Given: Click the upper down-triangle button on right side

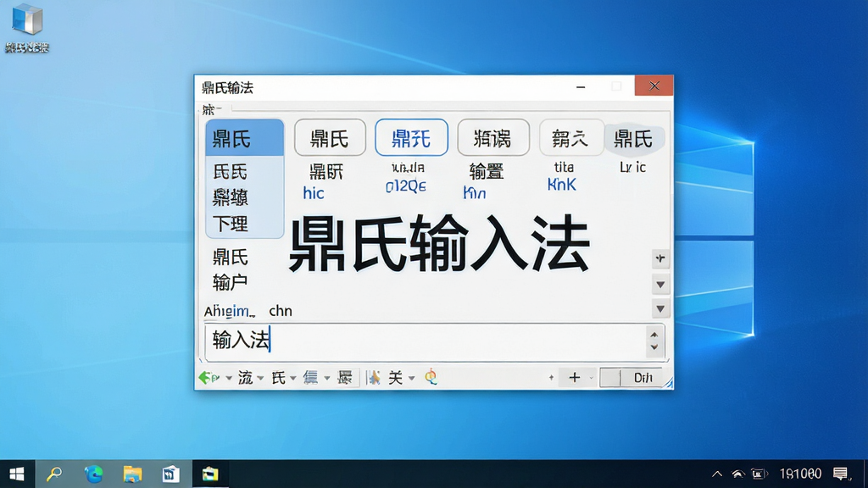Looking at the screenshot, I should [660, 285].
